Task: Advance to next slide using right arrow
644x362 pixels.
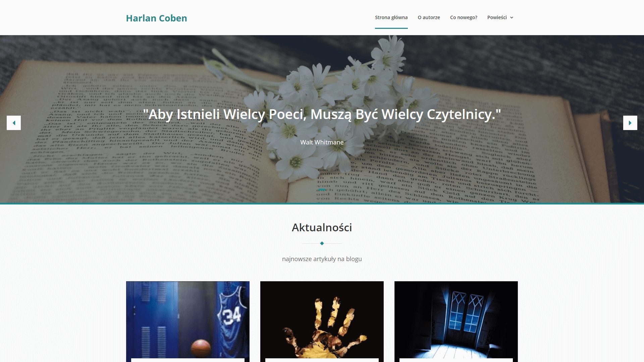Action: (630, 123)
